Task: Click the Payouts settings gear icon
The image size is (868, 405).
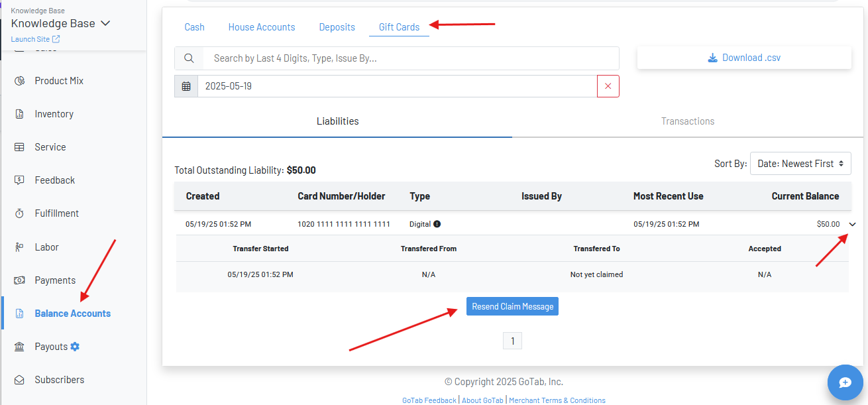Action: 75,347
